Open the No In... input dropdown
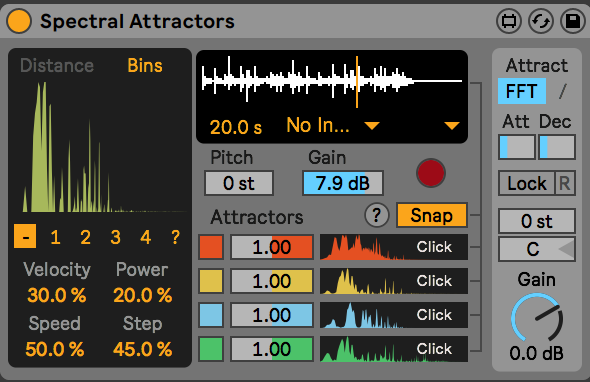Viewport: 590px width, 382px height. coord(333,125)
